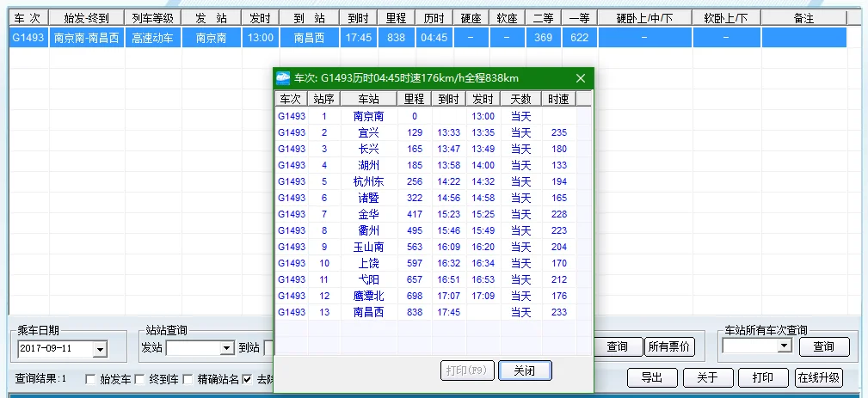
Task: Tick the 终到车 checkbox
Action: [139, 379]
